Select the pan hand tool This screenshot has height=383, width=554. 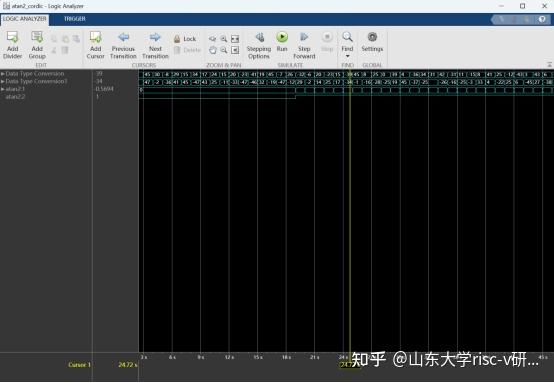click(212, 50)
